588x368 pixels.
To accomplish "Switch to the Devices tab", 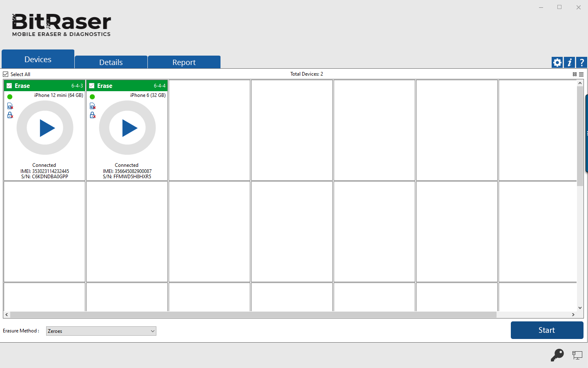I will (38, 59).
